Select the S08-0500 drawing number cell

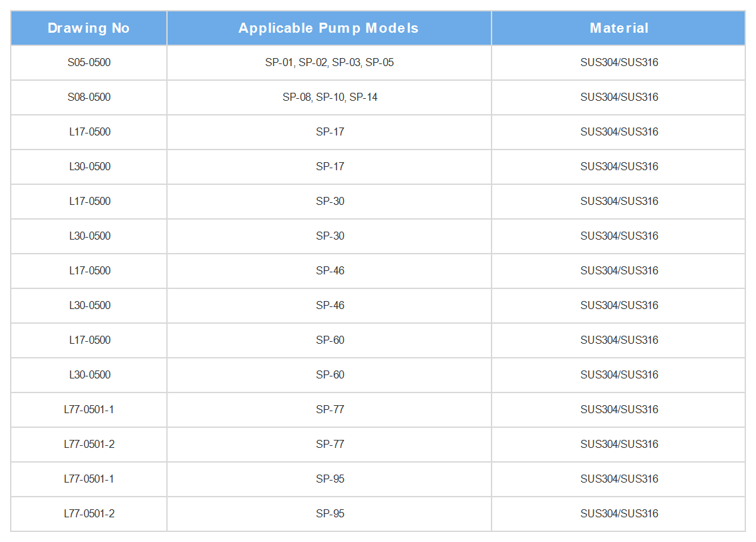(x=89, y=97)
